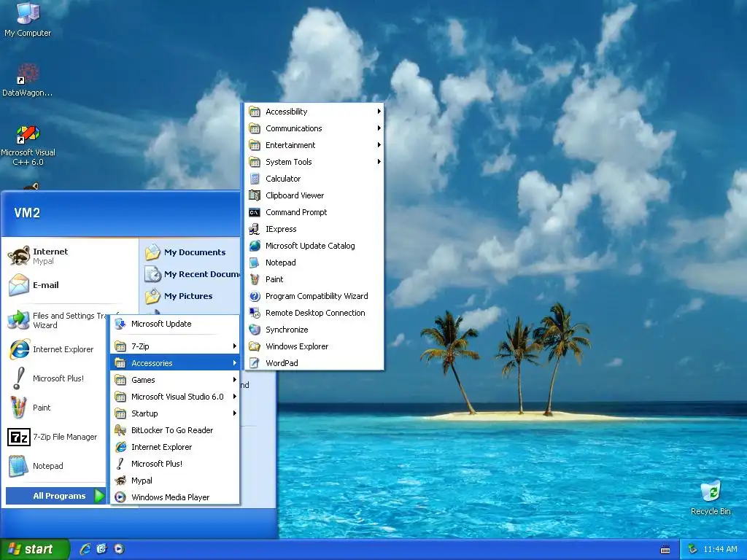747x560 pixels.
Task: Expand the Entertainment submenu arrow
Action: pyautogui.click(x=379, y=145)
